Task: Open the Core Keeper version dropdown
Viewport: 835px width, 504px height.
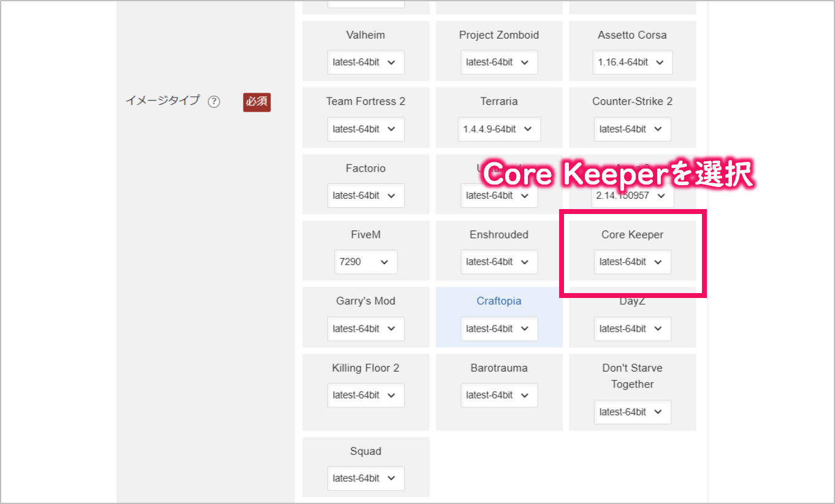Action: point(632,262)
